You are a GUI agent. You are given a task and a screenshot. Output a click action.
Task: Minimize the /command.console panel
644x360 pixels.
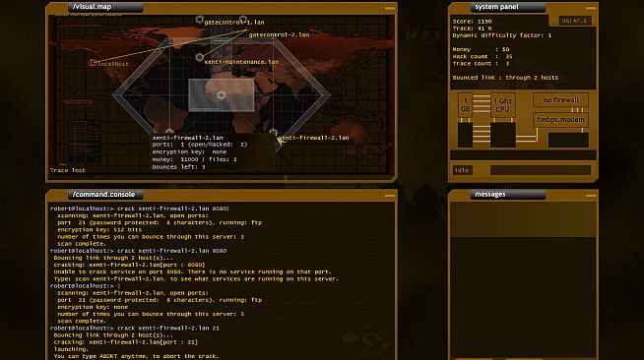point(390,196)
